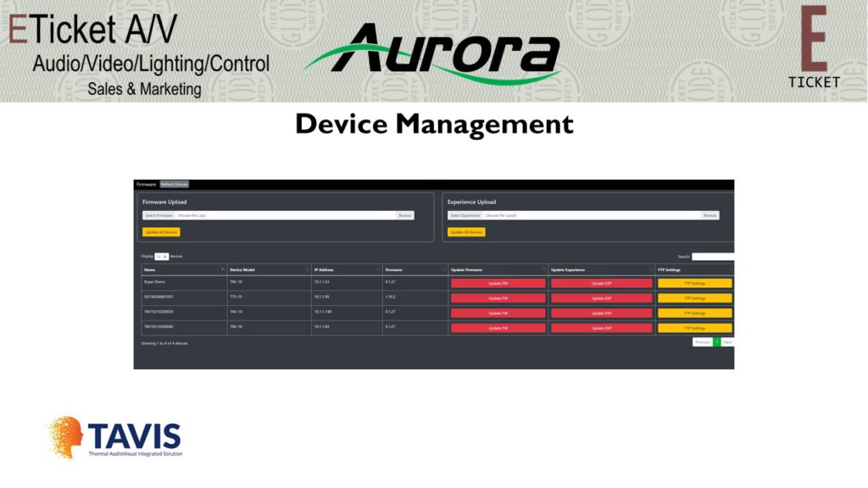The width and height of the screenshot is (868, 488).
Task: Click the Name column header text
Action: click(x=149, y=270)
